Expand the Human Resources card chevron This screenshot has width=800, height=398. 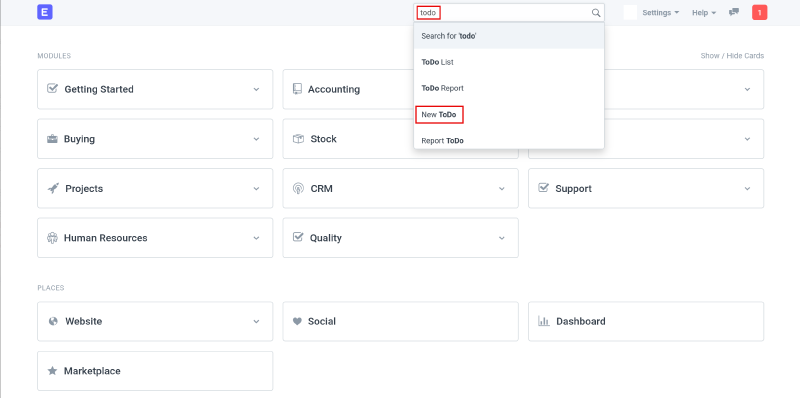257,238
